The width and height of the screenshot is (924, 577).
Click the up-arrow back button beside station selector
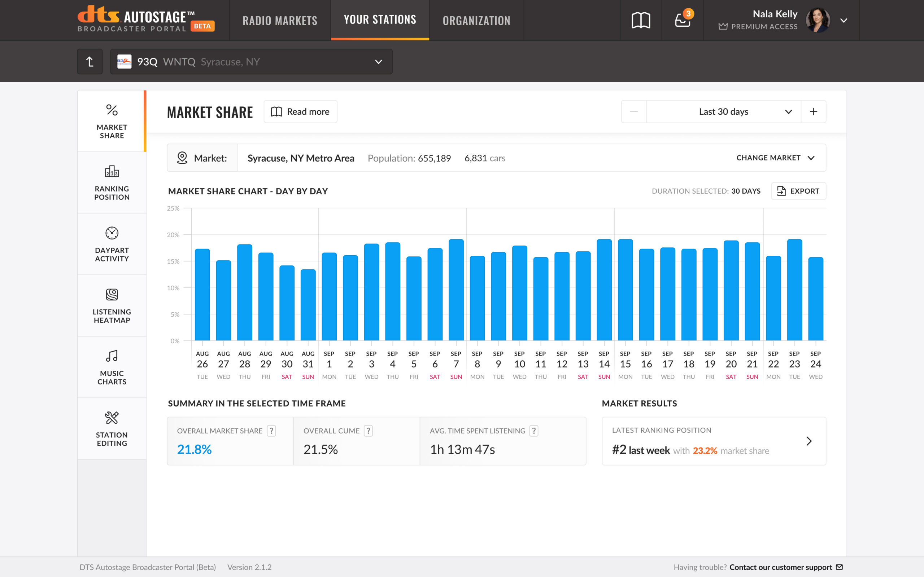coord(90,61)
